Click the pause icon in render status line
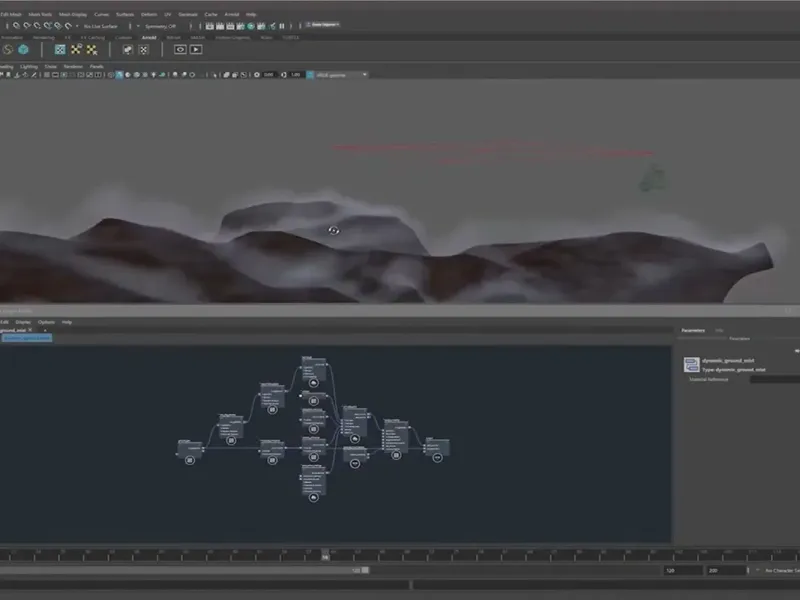The image size is (800, 600). click(x=282, y=26)
